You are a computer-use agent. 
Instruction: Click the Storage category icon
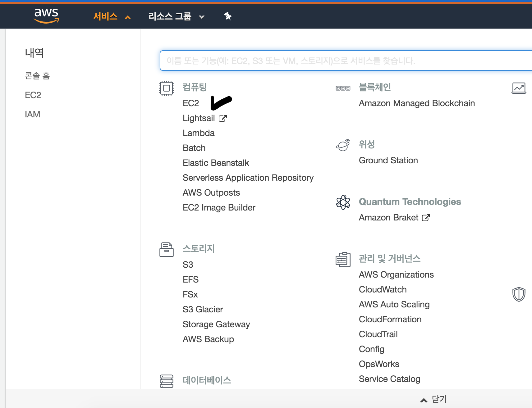(167, 250)
